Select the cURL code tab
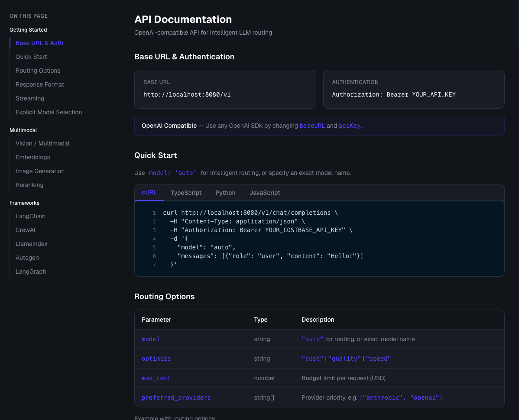The image size is (519, 420). [x=149, y=193]
